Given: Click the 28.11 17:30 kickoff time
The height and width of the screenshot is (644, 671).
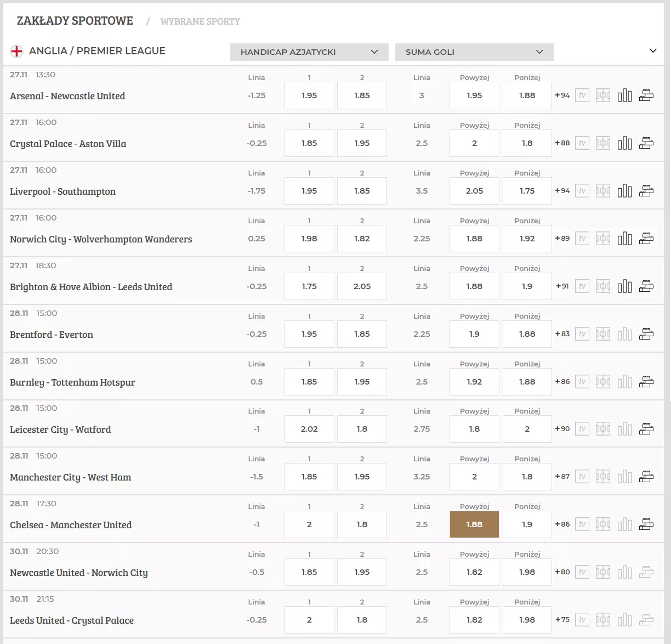Looking at the screenshot, I should [33, 504].
